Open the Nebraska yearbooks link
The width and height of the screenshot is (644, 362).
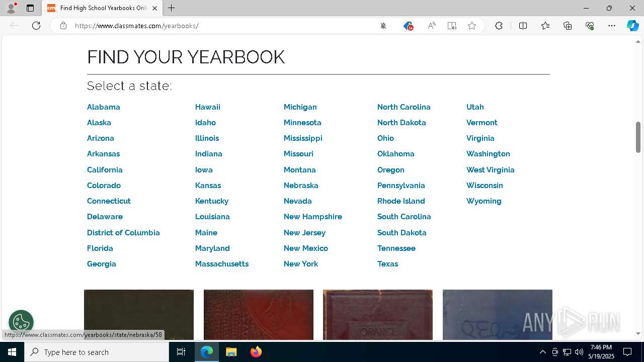301,185
